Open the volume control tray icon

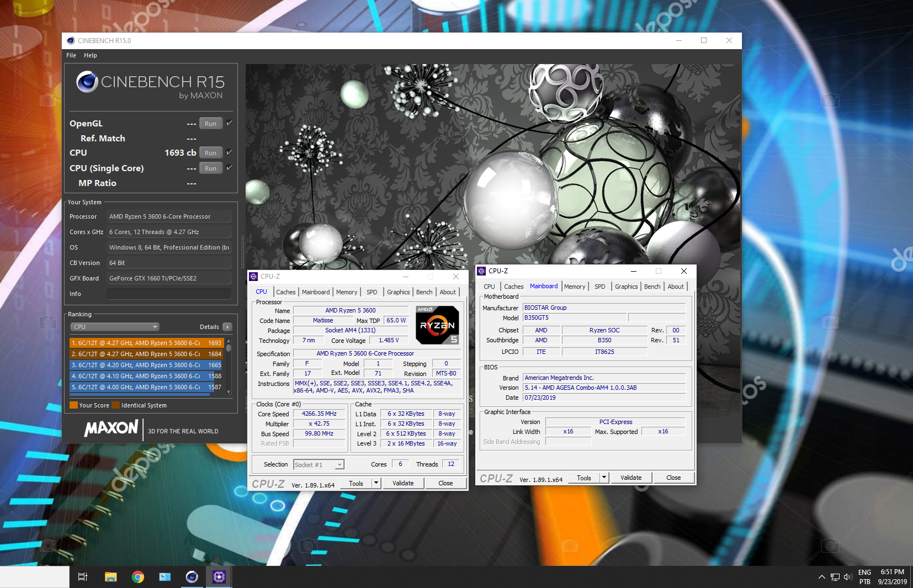coord(848,577)
